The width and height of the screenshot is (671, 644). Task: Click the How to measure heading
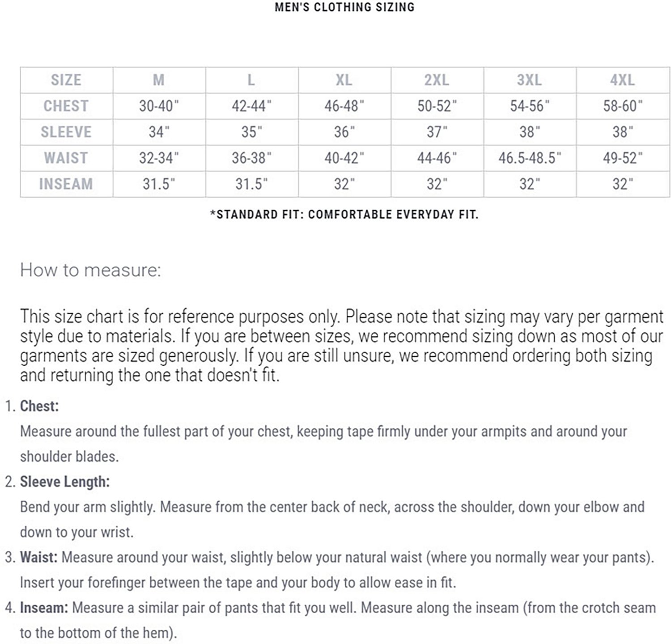[x=90, y=270]
